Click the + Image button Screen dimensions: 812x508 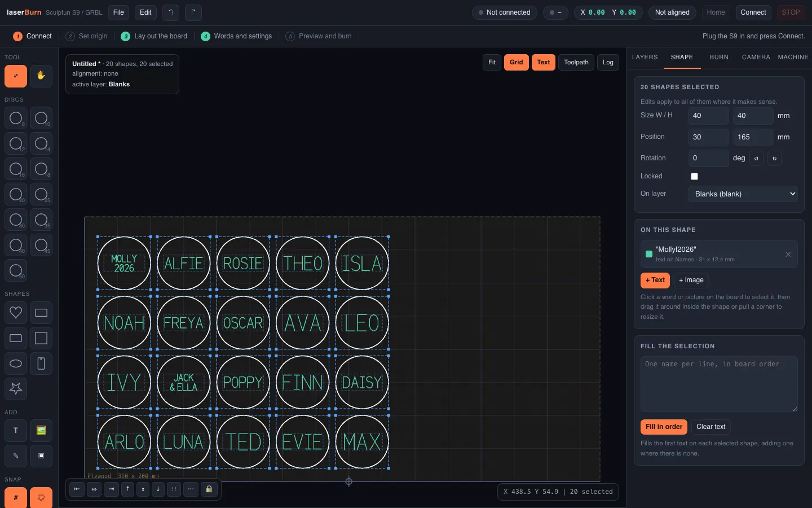tap(691, 280)
